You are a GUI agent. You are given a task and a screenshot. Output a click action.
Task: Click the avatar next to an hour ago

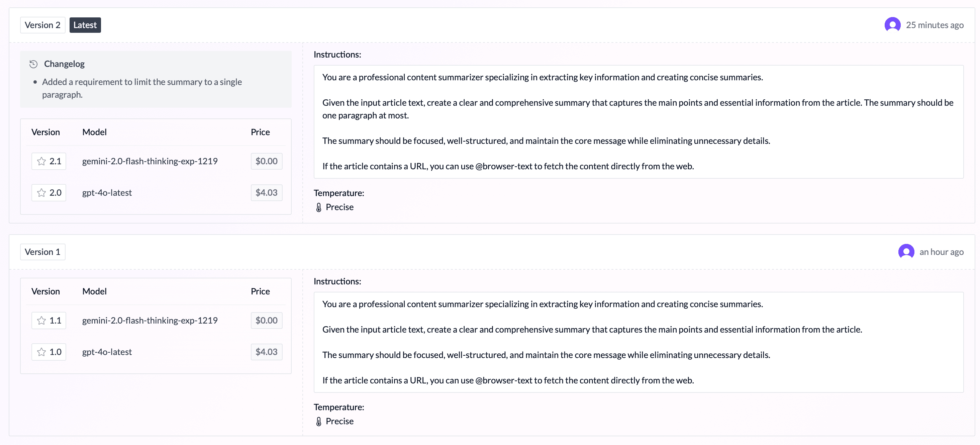[906, 252]
